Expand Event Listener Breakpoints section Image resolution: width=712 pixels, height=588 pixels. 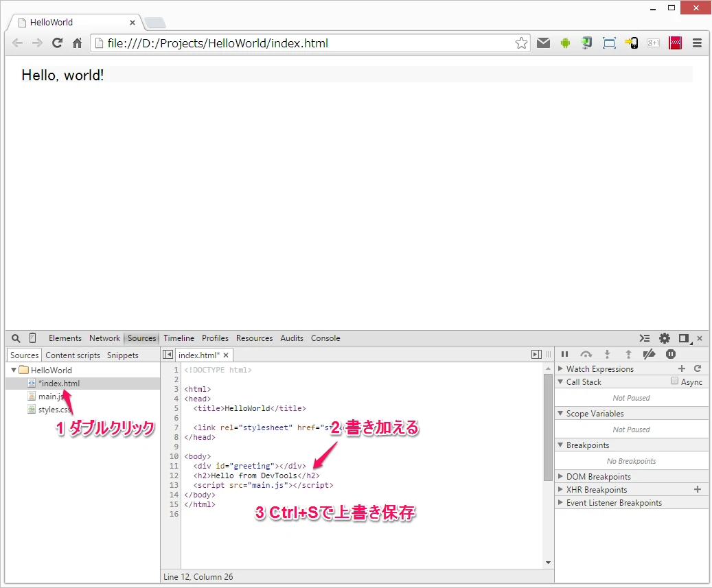[560, 503]
